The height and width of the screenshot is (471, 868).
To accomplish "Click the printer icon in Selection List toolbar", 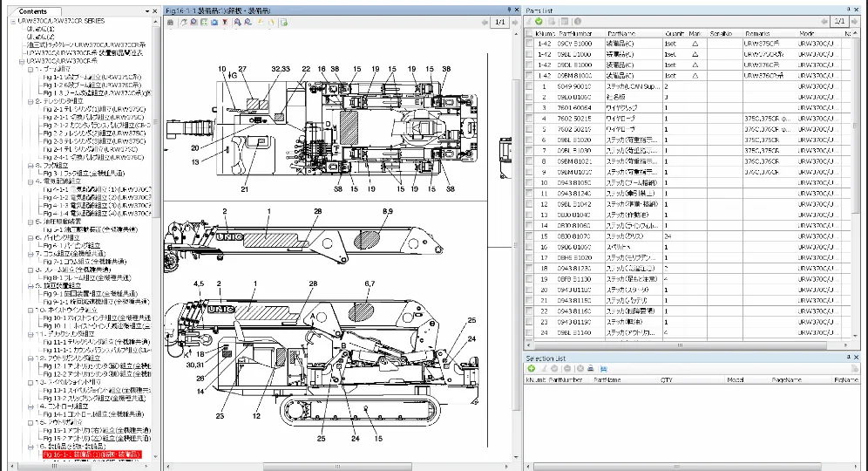I will tap(590, 368).
